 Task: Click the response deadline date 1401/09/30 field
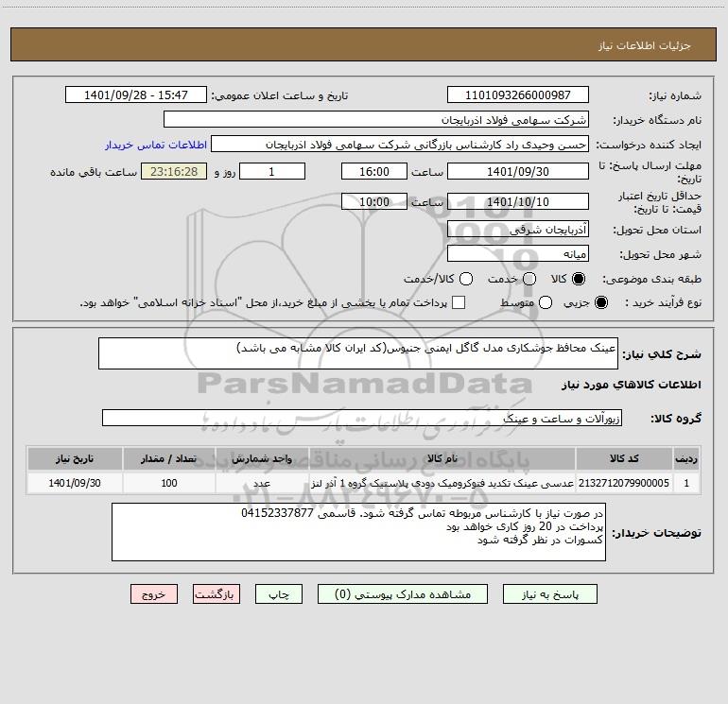518,171
